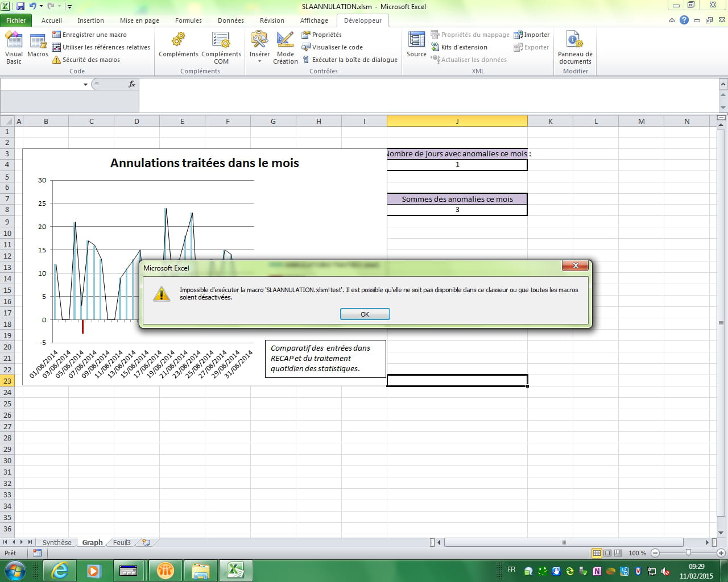Select the Feuil3 sheet tab
The height and width of the screenshot is (582, 728).
(x=122, y=542)
